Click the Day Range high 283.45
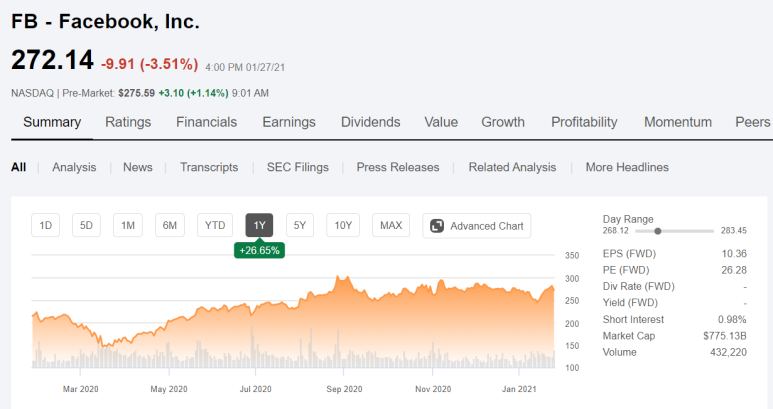This screenshot has width=773, height=409. point(734,231)
